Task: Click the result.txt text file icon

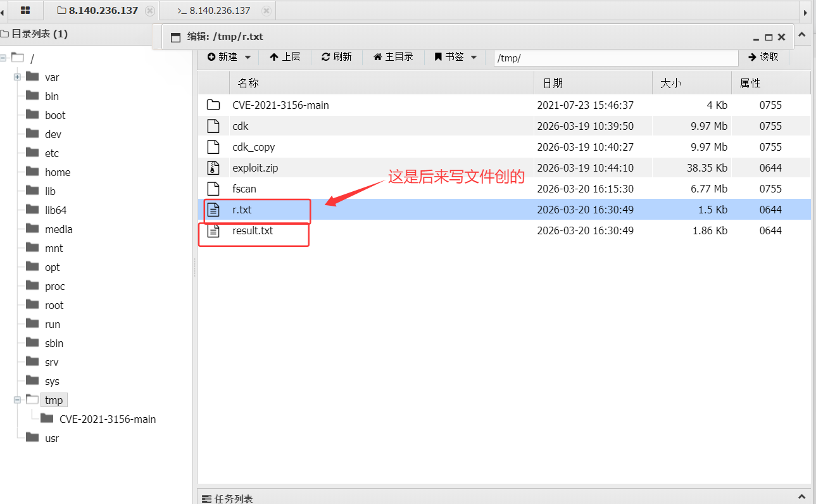Action: [213, 230]
